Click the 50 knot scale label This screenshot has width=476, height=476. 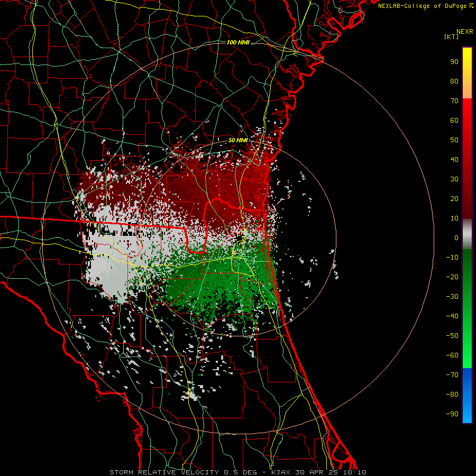454,140
